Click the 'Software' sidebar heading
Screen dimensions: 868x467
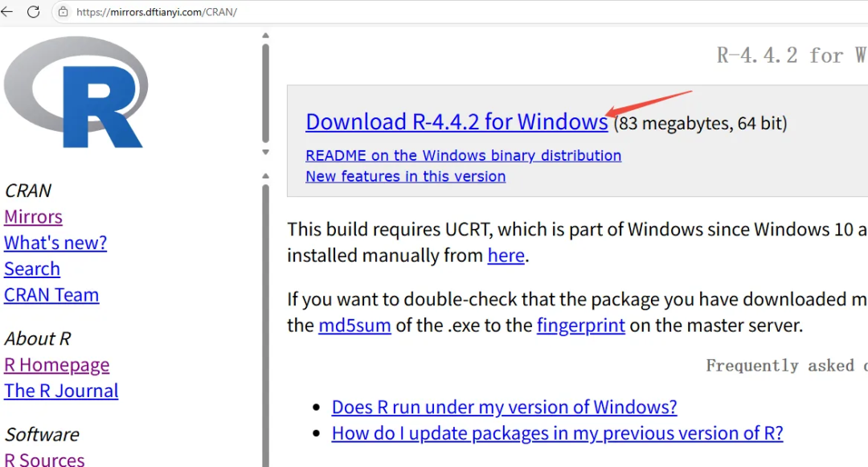[42, 434]
